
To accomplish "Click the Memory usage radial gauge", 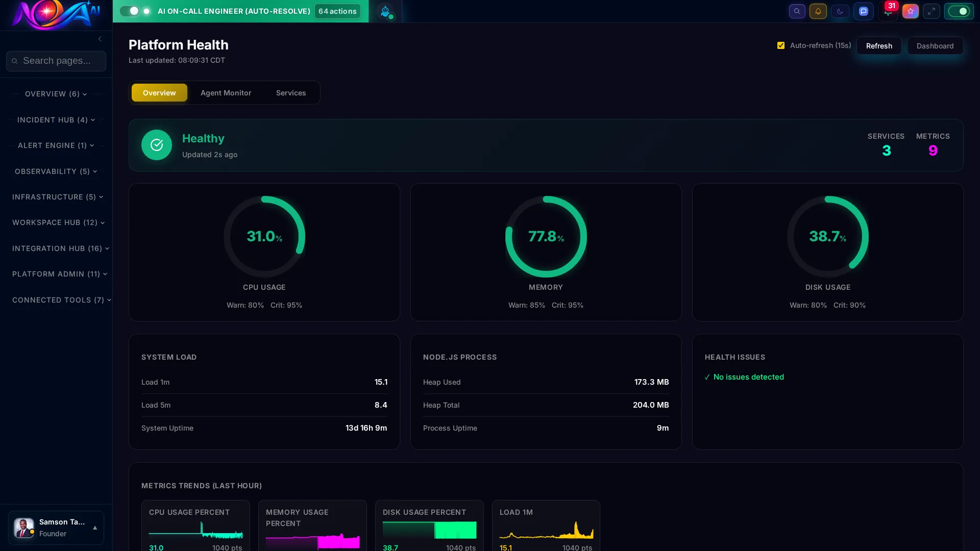I will coord(546,236).
